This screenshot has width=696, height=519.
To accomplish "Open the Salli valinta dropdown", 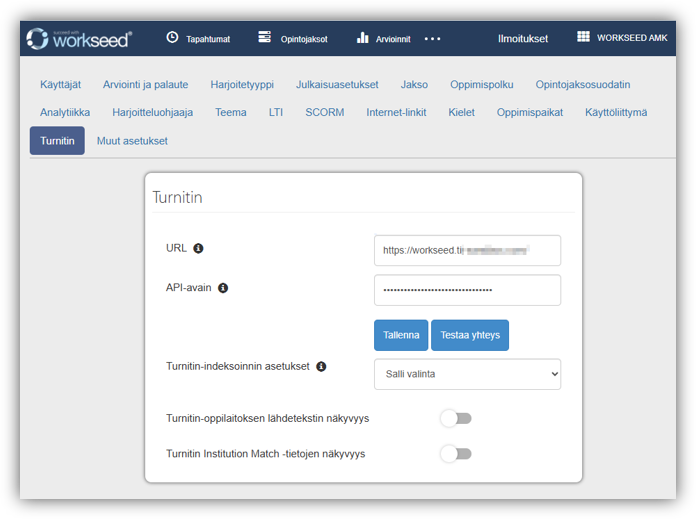I will tap(467, 374).
